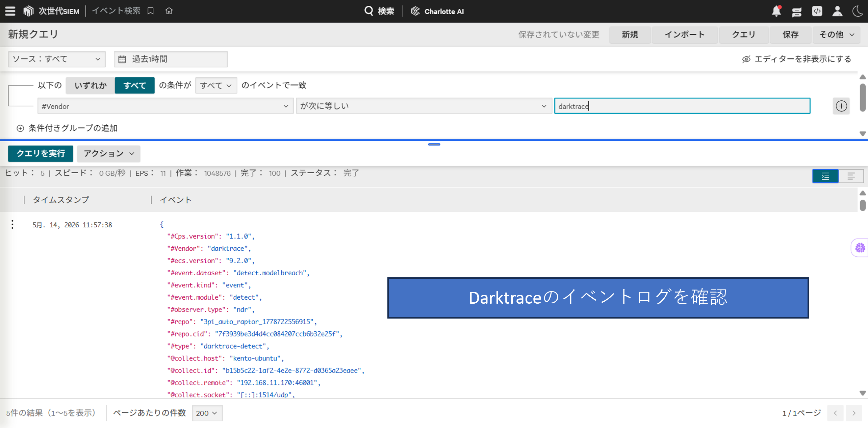Open the row options kebab menu

tap(12, 225)
